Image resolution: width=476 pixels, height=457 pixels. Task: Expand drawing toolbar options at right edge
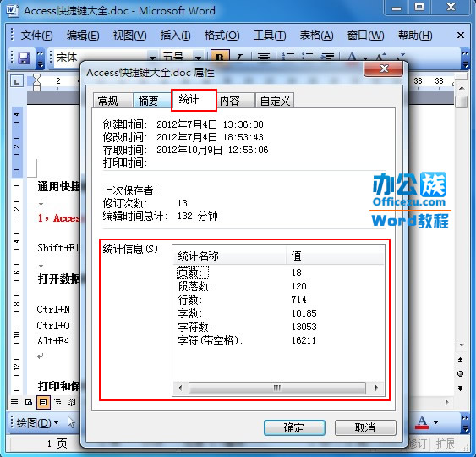pyautogui.click(x=465, y=422)
